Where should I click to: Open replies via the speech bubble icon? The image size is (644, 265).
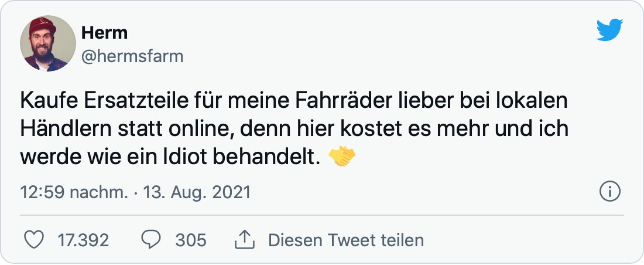152,240
